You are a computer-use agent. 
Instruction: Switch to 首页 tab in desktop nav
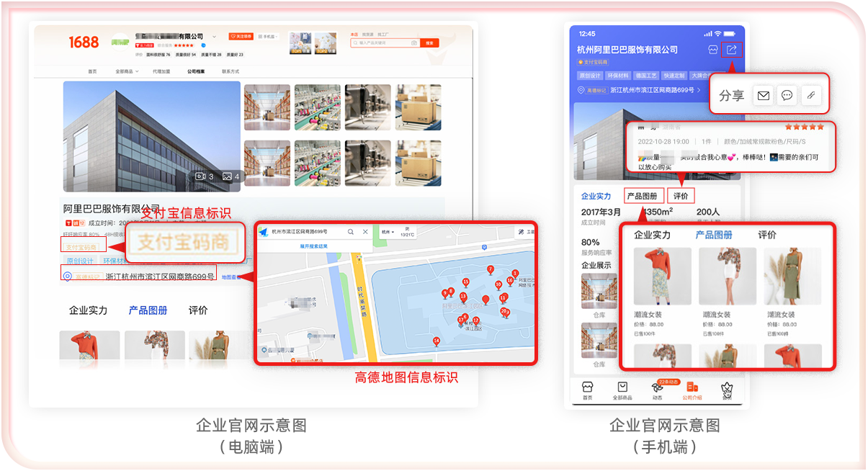pos(92,71)
